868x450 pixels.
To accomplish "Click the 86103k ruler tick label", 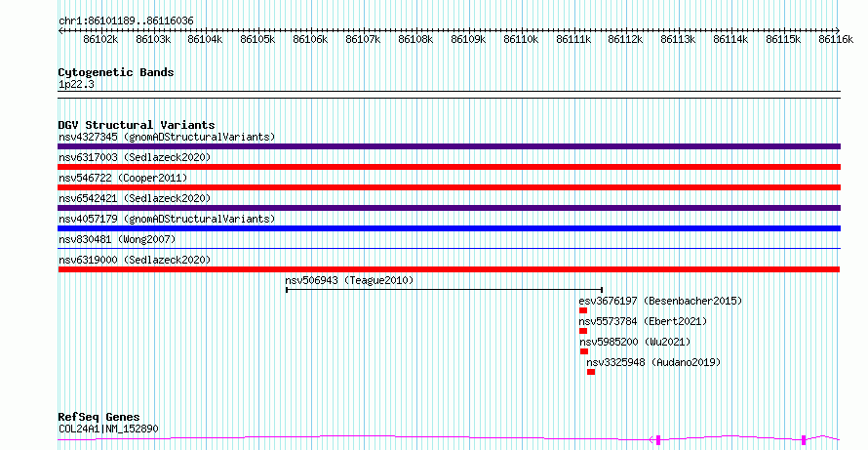I will [x=153, y=39].
